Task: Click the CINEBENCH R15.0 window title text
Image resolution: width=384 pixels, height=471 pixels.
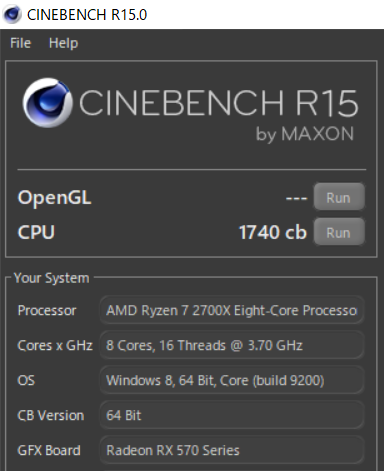Action: [87, 15]
